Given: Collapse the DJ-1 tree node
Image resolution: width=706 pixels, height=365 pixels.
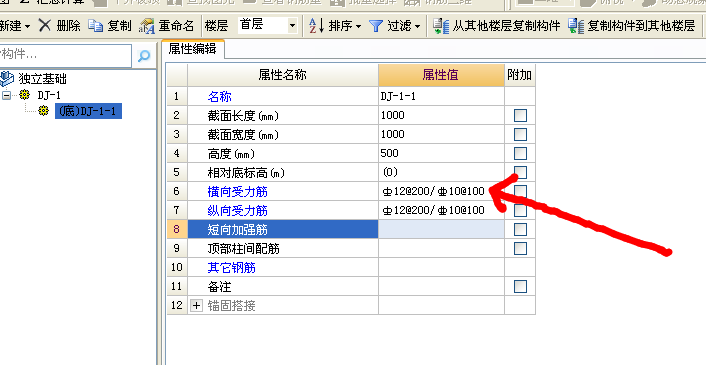Looking at the screenshot, I should pos(6,95).
